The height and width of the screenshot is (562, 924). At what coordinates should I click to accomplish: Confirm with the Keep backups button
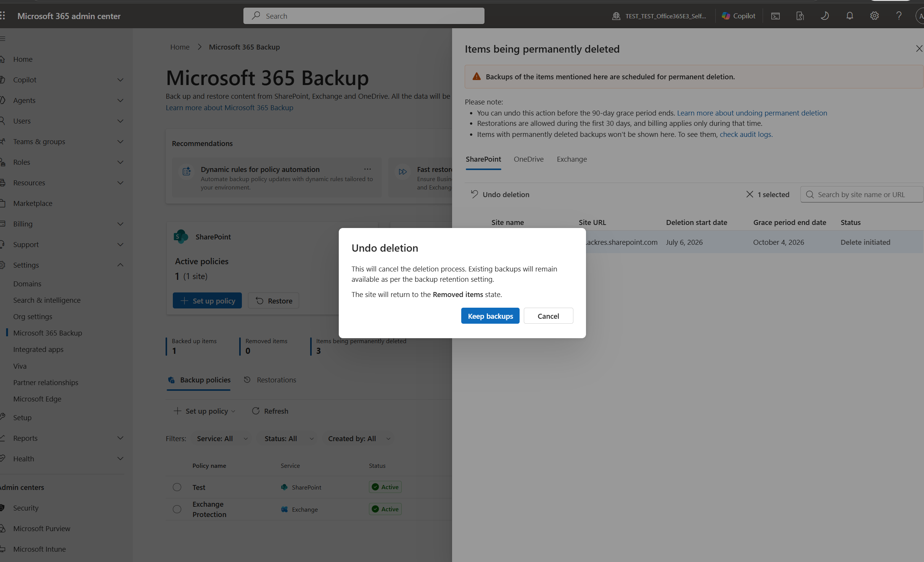pyautogui.click(x=490, y=316)
